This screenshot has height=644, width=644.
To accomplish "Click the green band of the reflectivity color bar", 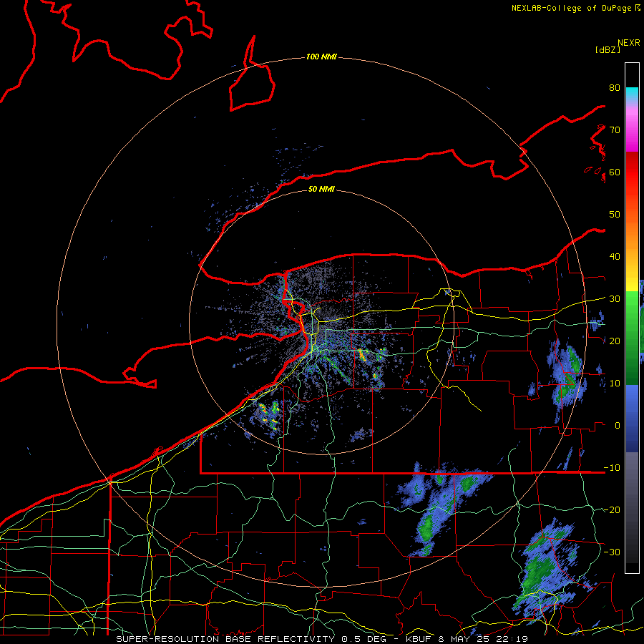I will click(632, 337).
